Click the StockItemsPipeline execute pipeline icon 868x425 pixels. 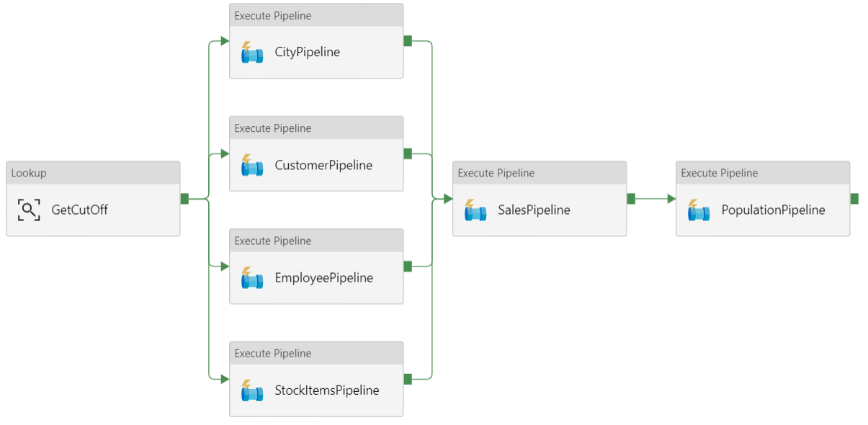(252, 390)
